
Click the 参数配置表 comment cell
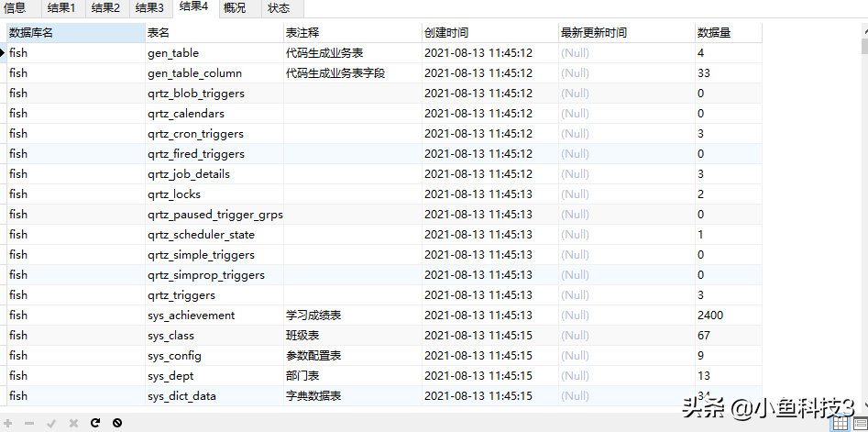tap(353, 356)
